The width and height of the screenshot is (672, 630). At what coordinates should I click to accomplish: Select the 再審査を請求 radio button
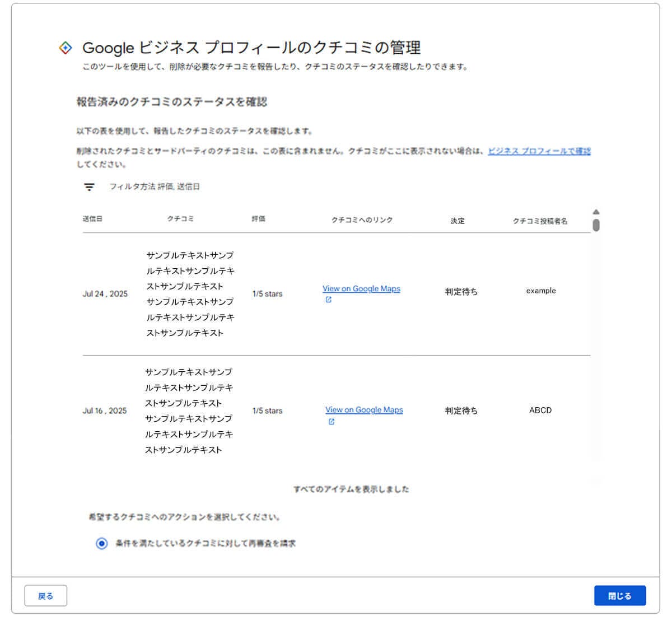tap(101, 544)
